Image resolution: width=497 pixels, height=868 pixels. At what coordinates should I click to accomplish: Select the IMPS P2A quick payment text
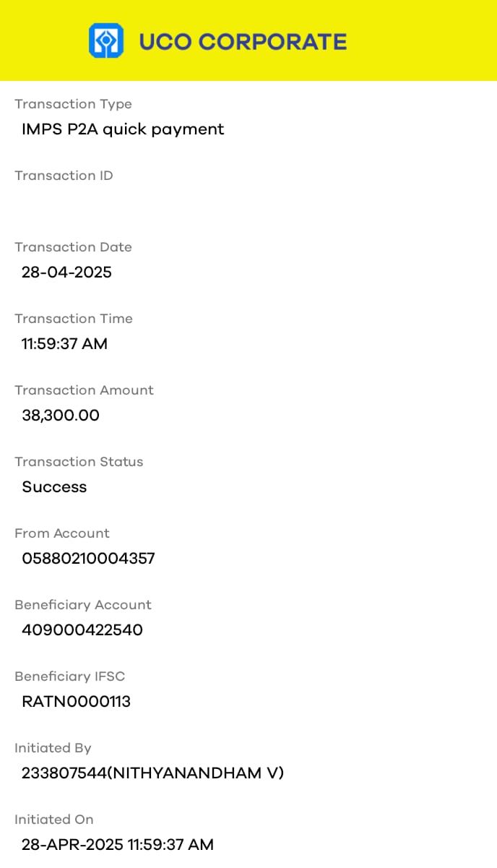pyautogui.click(x=123, y=129)
